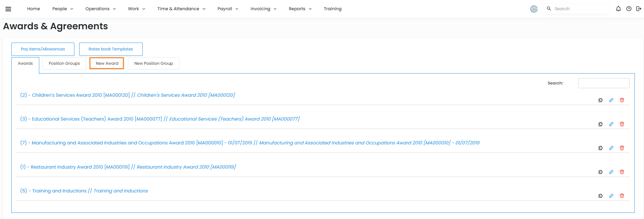The height and width of the screenshot is (219, 644).
Task: Delete the Training and Inductions award
Action: coord(622,196)
